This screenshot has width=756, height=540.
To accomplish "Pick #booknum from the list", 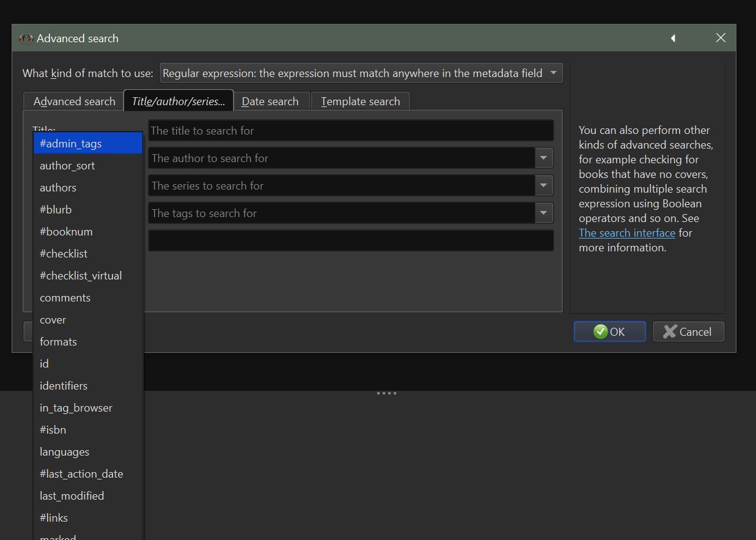I will pyautogui.click(x=88, y=232).
